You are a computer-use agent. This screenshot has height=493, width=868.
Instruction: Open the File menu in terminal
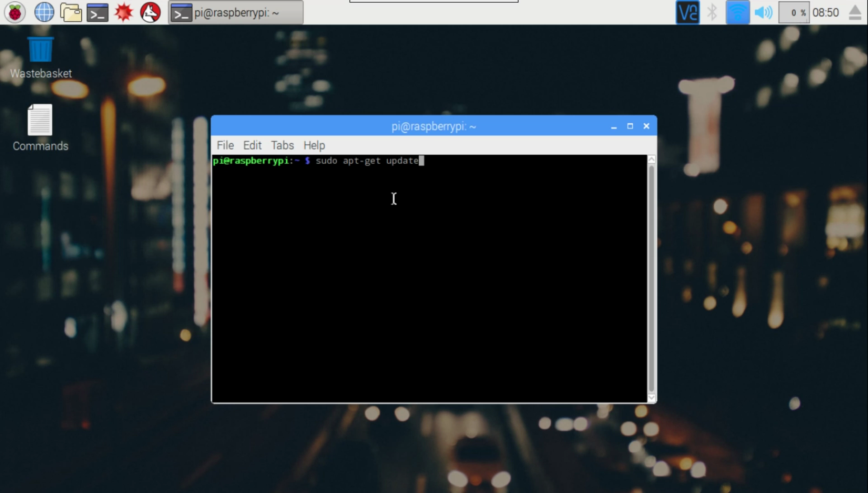tap(225, 146)
